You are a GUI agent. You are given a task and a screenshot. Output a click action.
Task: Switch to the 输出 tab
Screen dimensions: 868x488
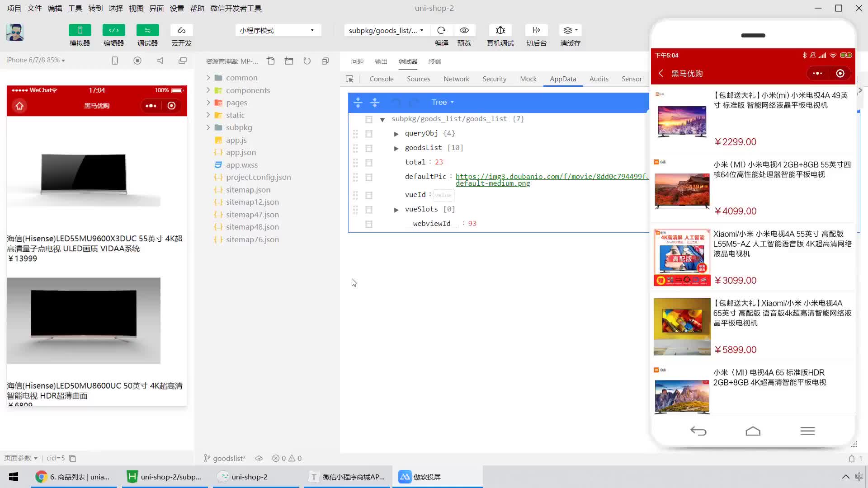[x=381, y=61]
